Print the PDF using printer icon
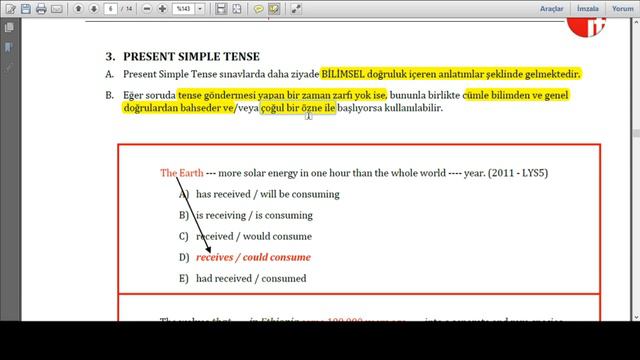Viewport: 640px width, 360px height. point(41,9)
